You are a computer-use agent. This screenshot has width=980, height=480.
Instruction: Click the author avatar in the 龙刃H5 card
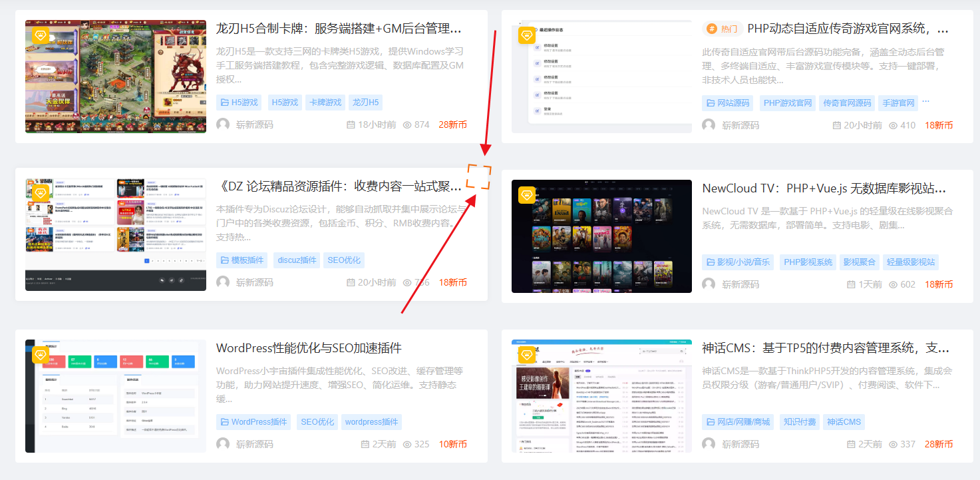[x=223, y=124]
